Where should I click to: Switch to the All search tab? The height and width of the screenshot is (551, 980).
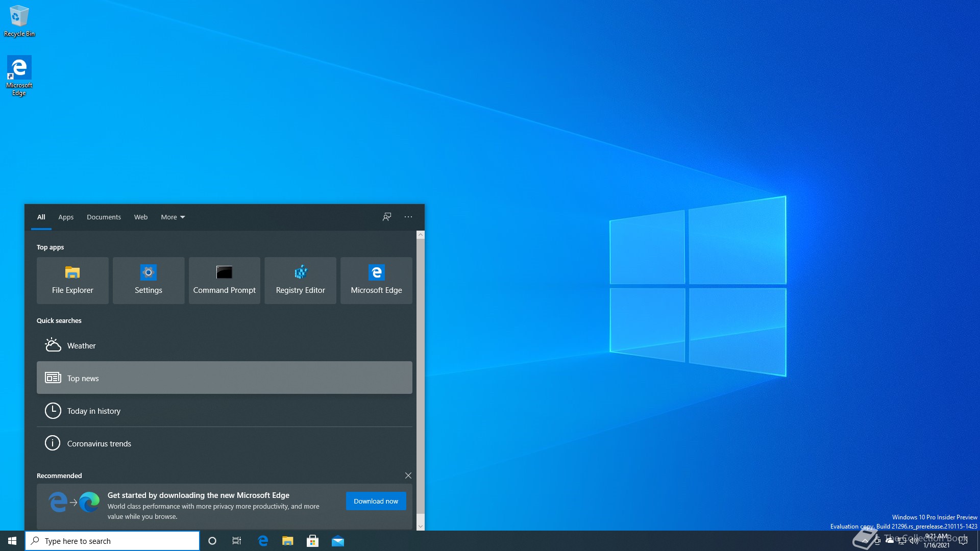click(x=41, y=217)
